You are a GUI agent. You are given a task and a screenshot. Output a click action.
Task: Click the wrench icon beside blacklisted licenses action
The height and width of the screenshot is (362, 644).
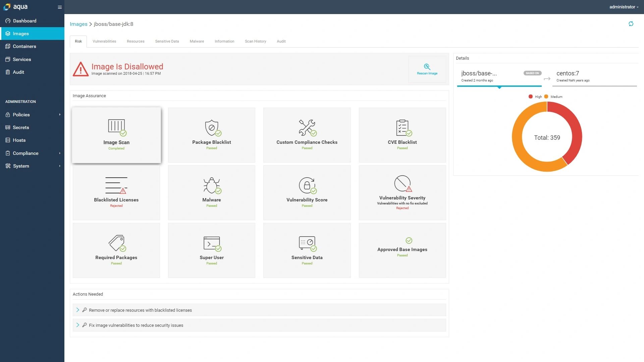85,310
